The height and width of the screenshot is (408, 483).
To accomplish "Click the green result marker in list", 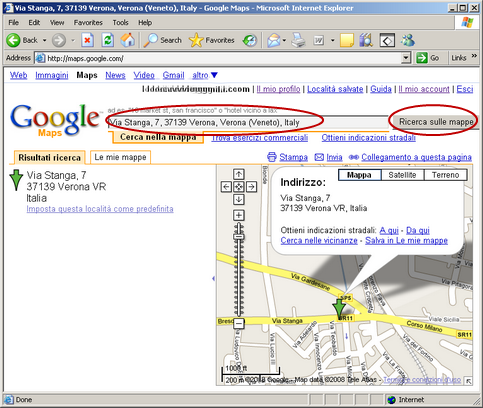I will tap(16, 179).
